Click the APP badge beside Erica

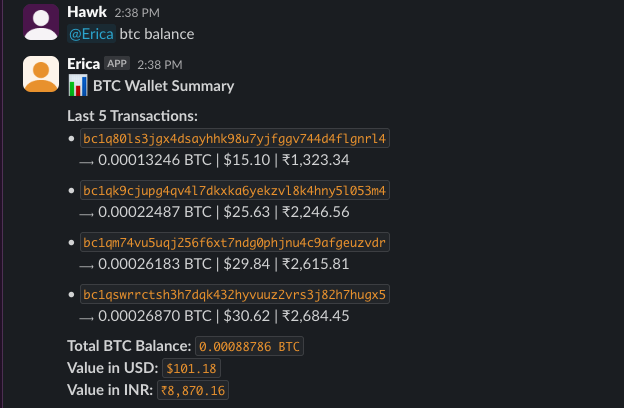click(118, 64)
